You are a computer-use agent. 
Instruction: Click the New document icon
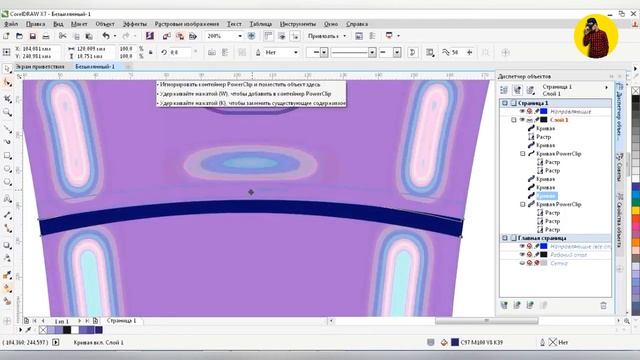(x=6, y=36)
